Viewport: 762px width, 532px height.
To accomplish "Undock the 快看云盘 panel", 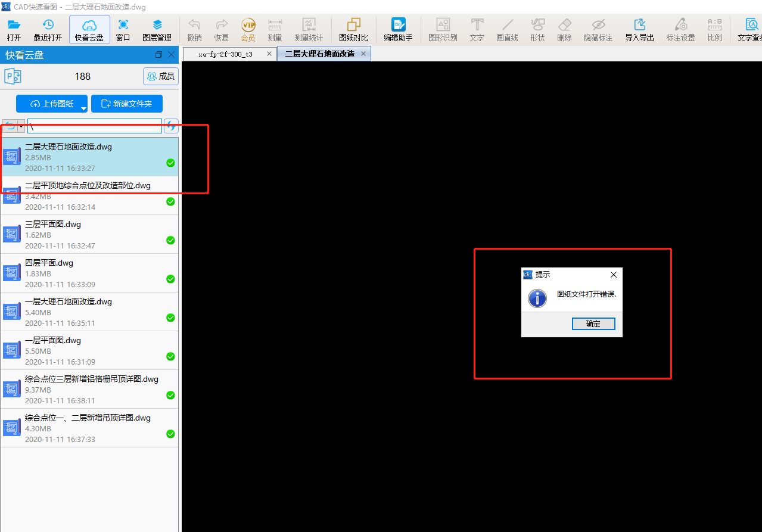I will pyautogui.click(x=158, y=55).
